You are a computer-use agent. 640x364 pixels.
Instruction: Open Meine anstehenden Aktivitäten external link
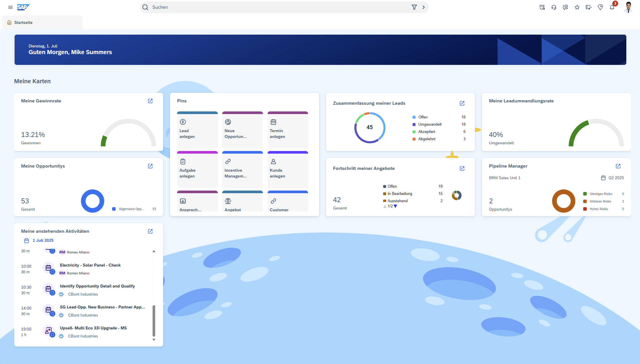(150, 231)
